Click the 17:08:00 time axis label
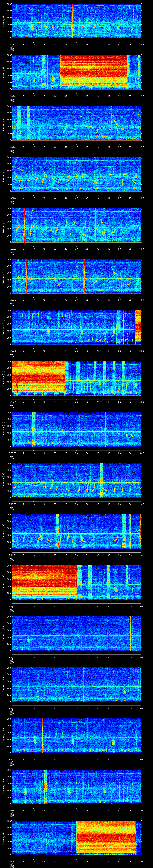153x868 pixels. click(x=12, y=402)
